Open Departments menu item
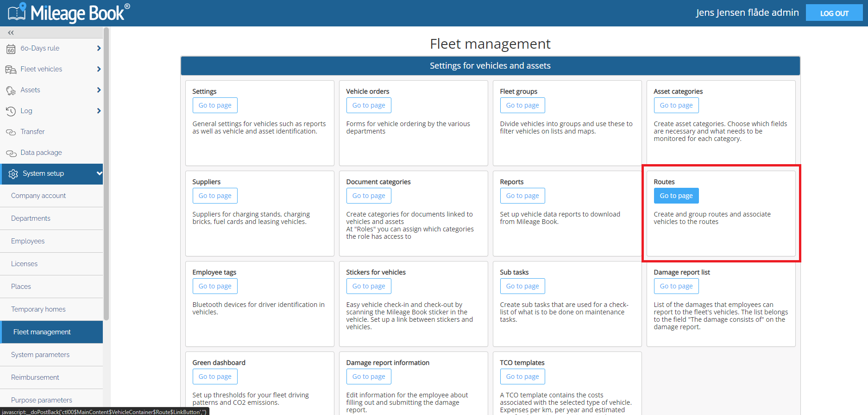The image size is (868, 415). [51, 218]
